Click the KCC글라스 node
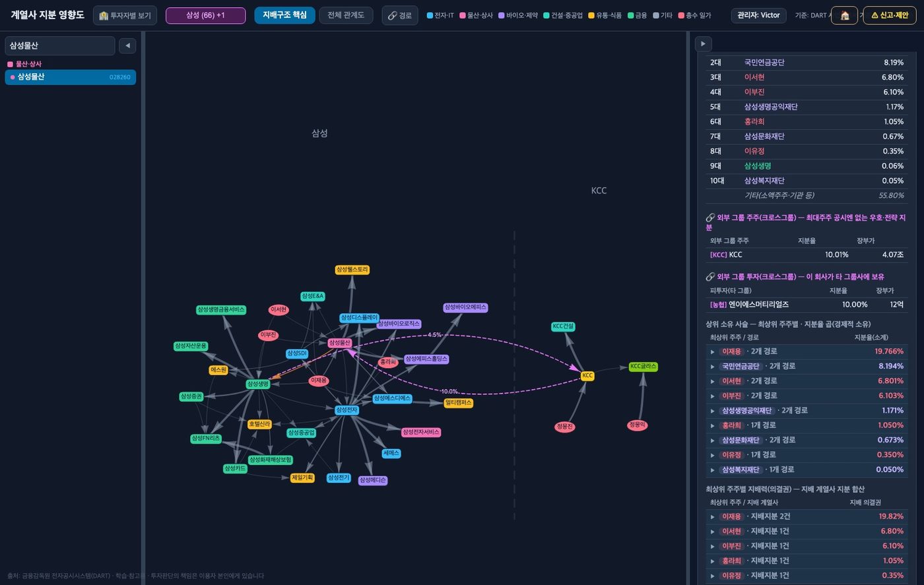This screenshot has height=585, width=924. [643, 367]
